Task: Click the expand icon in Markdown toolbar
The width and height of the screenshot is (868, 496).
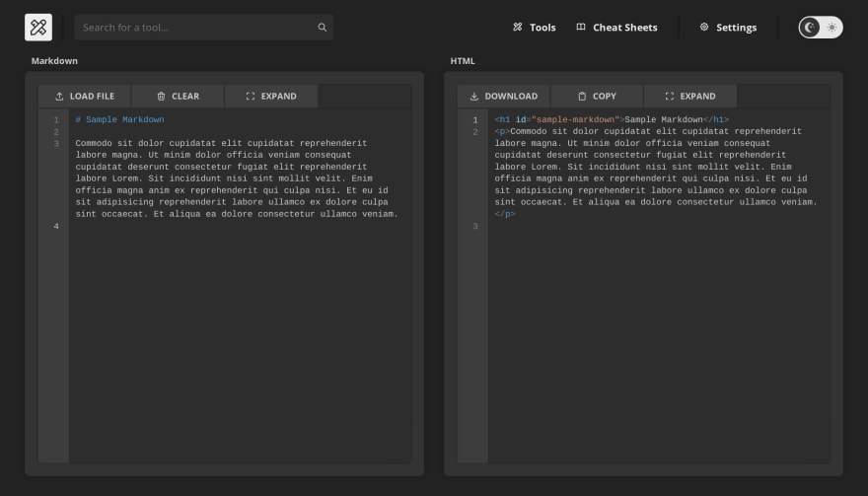Action: [x=251, y=97]
